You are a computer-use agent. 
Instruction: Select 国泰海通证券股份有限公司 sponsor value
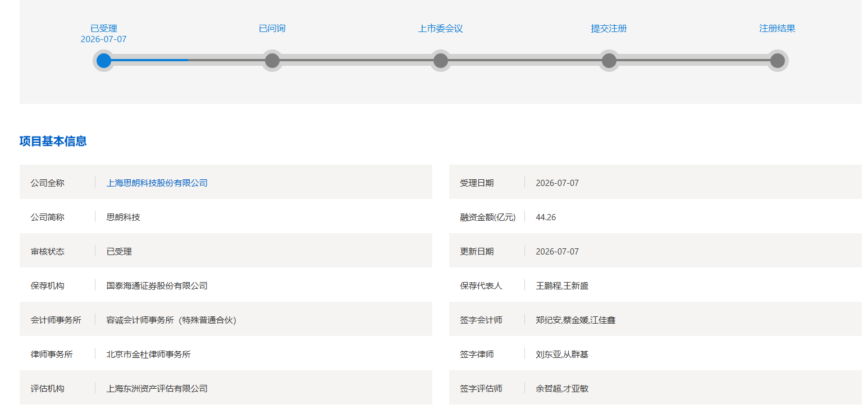pyautogui.click(x=157, y=286)
